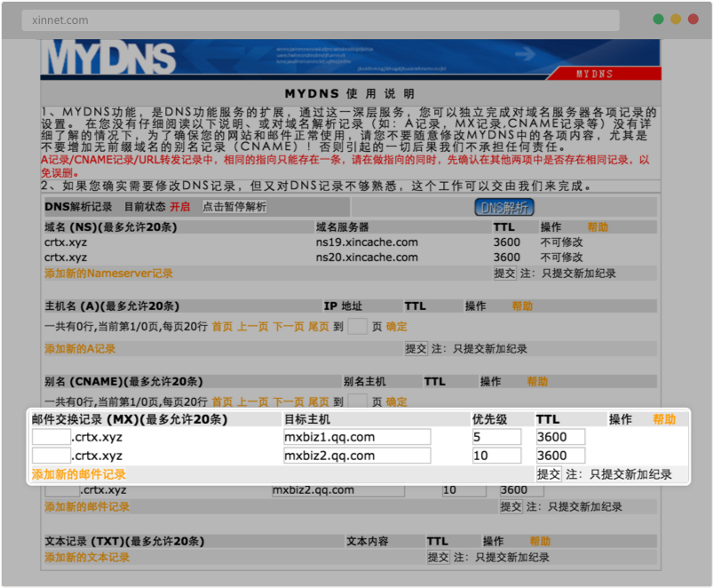
Task: Click the mxbiz1.qq.com target host field
Action: coord(357,437)
